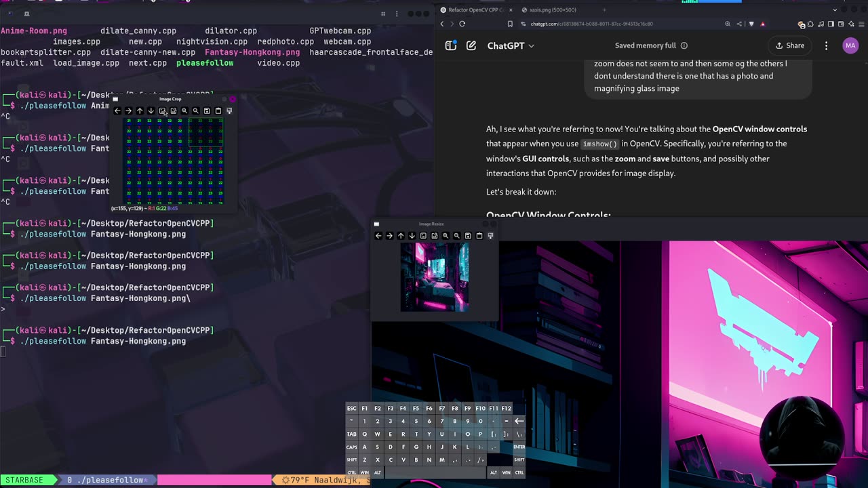Reload the ChatGPT page
Viewport: 868px width, 488px height.
pos(462,24)
